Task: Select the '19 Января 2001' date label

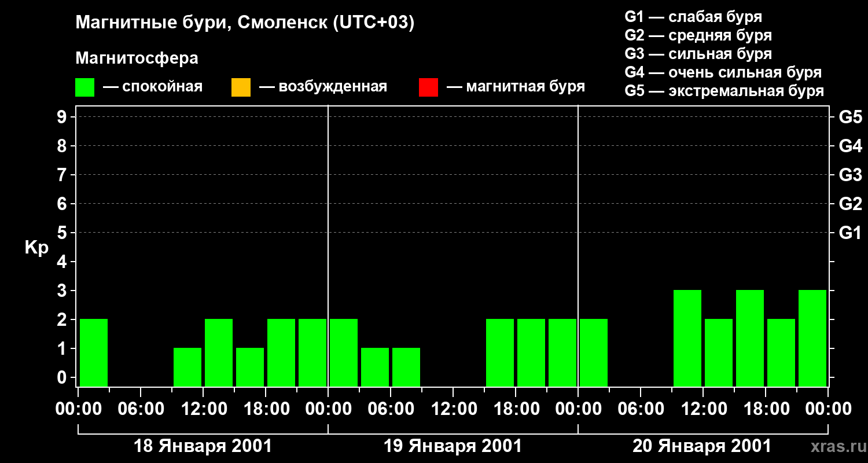Action: point(453,446)
